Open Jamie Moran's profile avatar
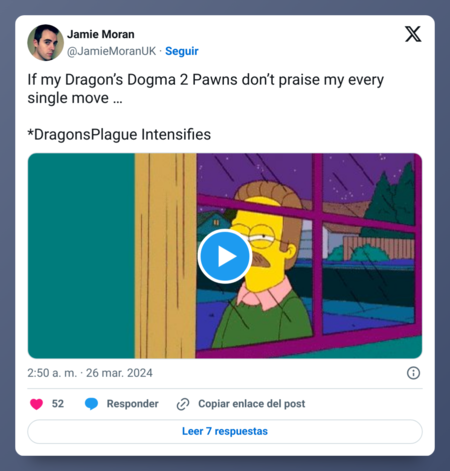 [x=45, y=42]
